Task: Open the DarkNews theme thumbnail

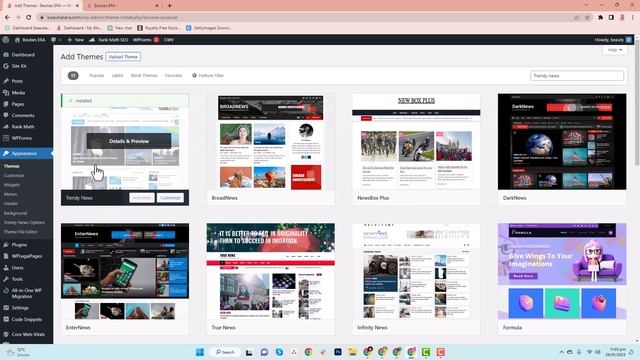Action: pos(562,142)
